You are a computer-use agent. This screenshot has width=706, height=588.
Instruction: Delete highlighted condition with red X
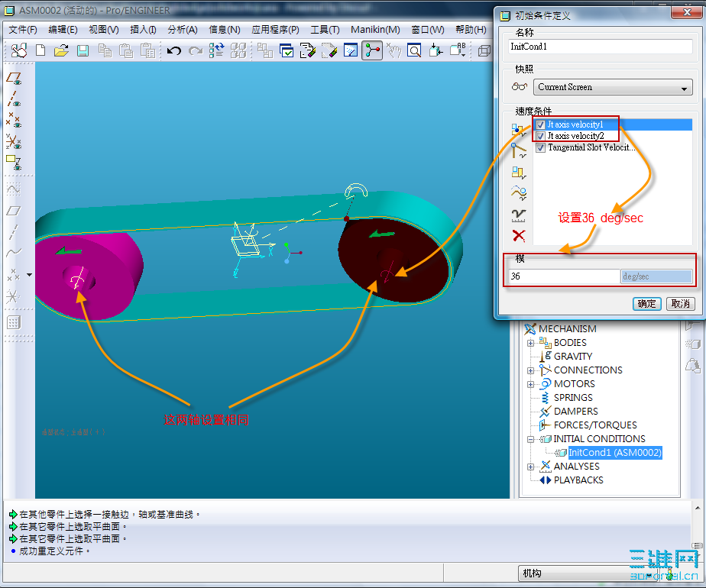tap(518, 235)
